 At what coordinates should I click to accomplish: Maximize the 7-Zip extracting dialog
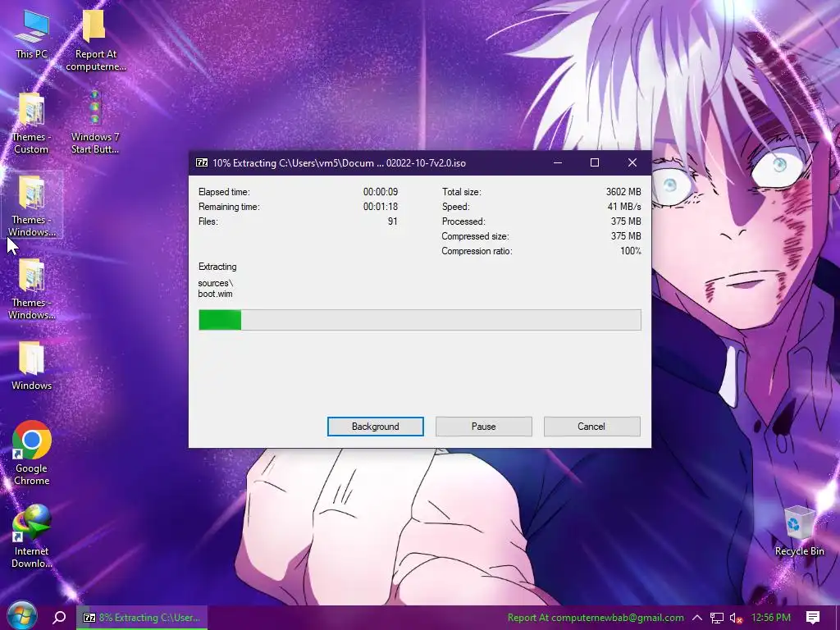(595, 163)
